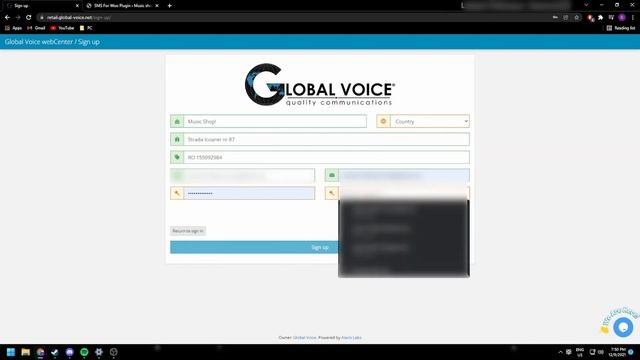The image size is (640, 360).
Task: Go back to previous page
Action: point(7,18)
